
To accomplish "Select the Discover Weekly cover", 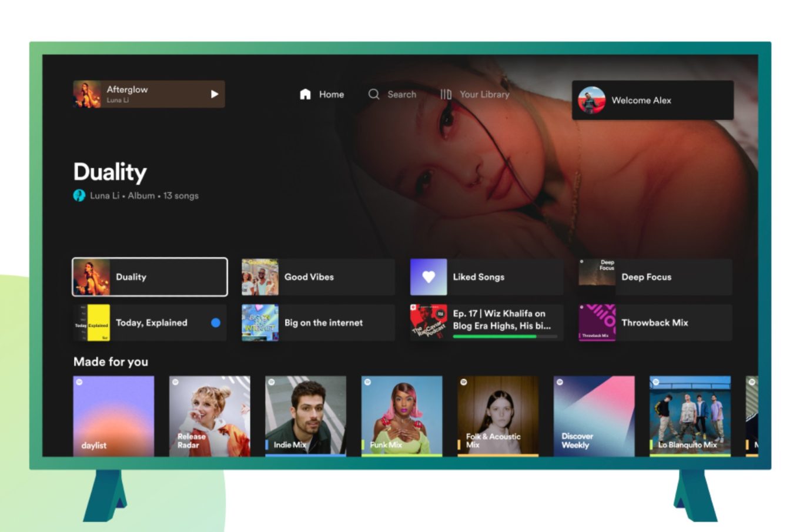I will point(594,416).
